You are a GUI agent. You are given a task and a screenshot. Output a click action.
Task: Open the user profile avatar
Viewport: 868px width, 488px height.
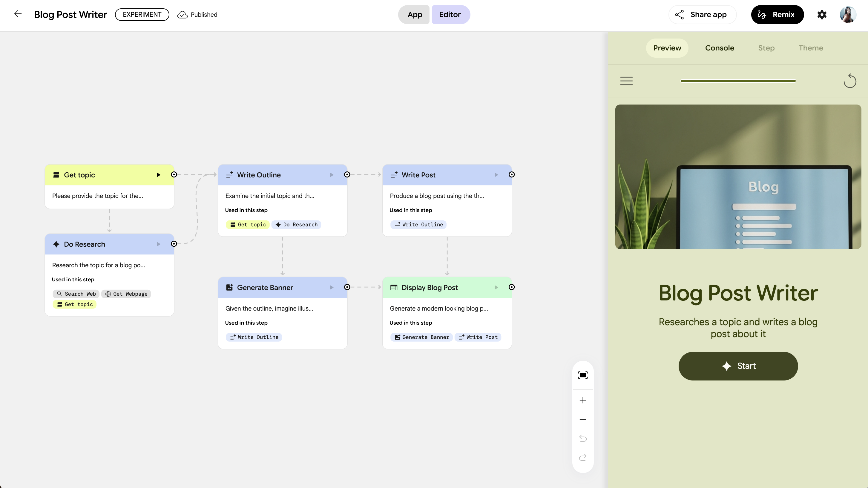847,15
